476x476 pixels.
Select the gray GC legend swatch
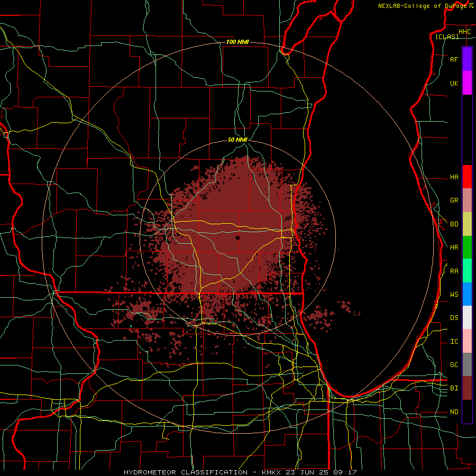tap(467, 364)
